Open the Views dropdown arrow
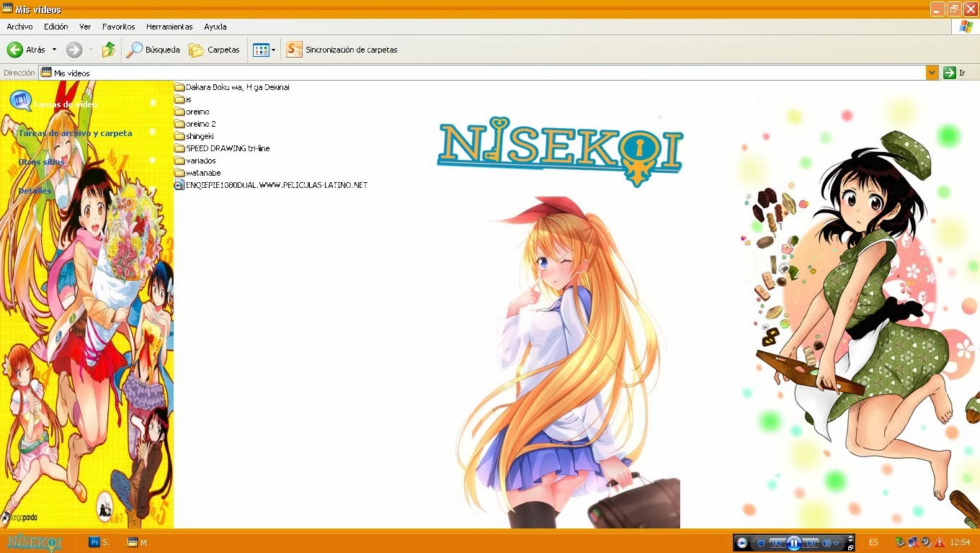The width and height of the screenshot is (980, 553). (x=274, y=50)
